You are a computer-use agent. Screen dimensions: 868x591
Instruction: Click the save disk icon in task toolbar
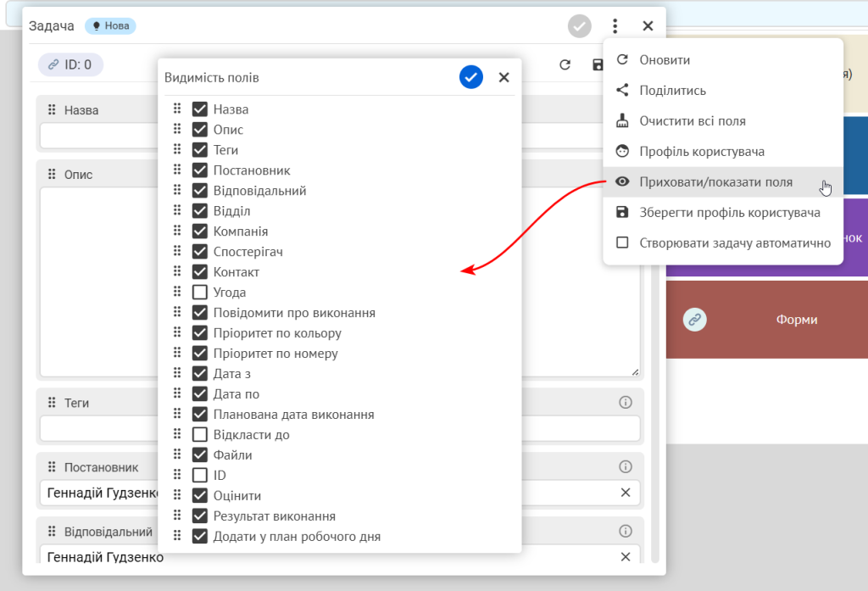click(x=598, y=64)
